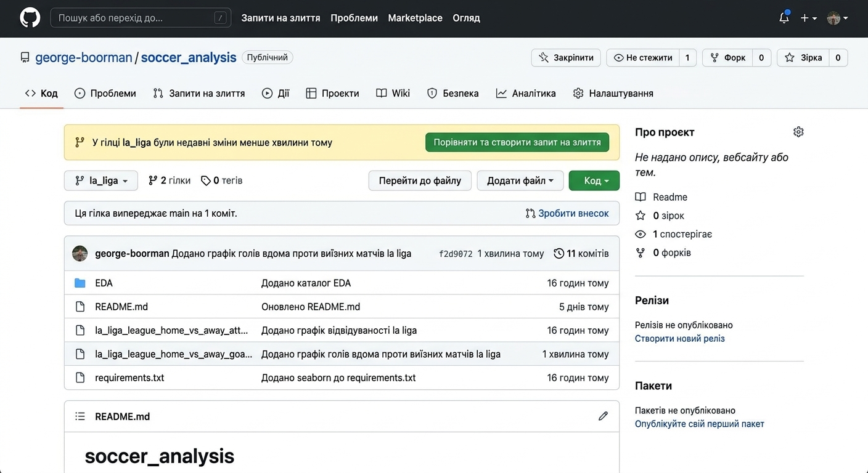This screenshot has height=473, width=868.
Task: Click the requirements.txt file icon
Action: pos(80,378)
